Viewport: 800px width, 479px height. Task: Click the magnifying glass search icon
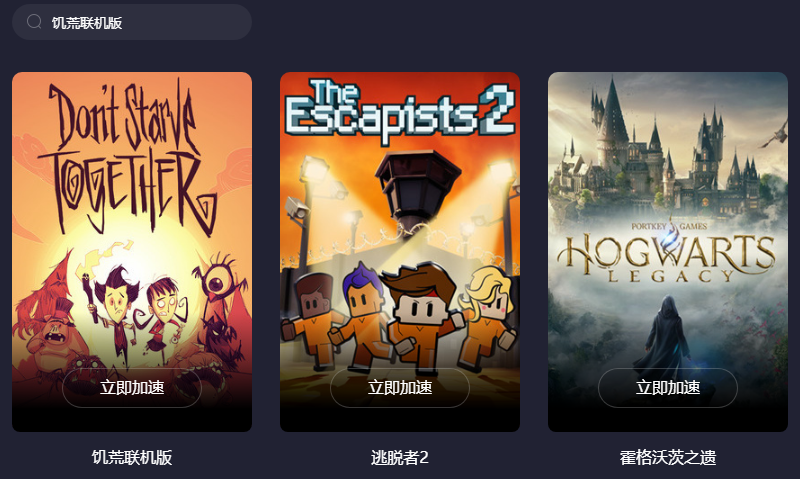[x=34, y=22]
